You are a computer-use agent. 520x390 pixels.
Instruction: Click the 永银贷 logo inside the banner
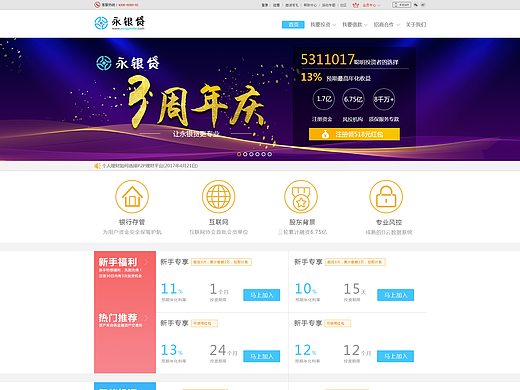[x=128, y=63]
